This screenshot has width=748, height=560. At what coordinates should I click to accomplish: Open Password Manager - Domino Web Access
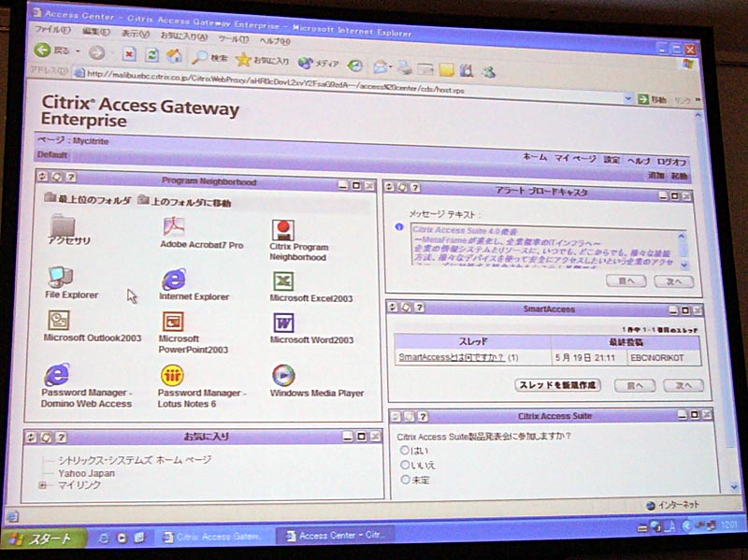57,375
